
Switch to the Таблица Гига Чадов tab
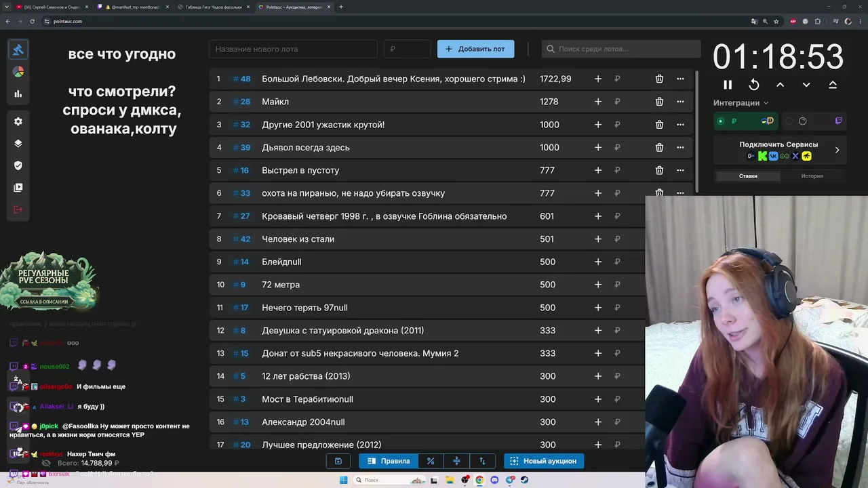coord(214,7)
